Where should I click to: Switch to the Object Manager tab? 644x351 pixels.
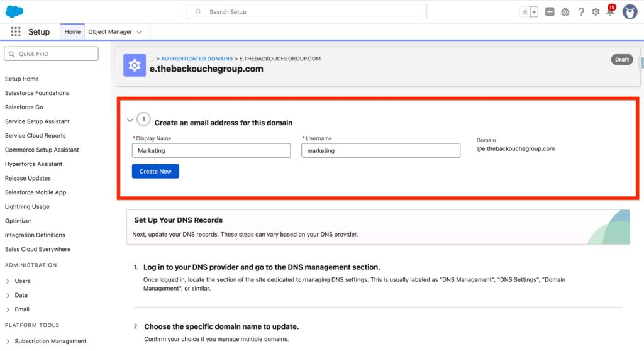[110, 32]
